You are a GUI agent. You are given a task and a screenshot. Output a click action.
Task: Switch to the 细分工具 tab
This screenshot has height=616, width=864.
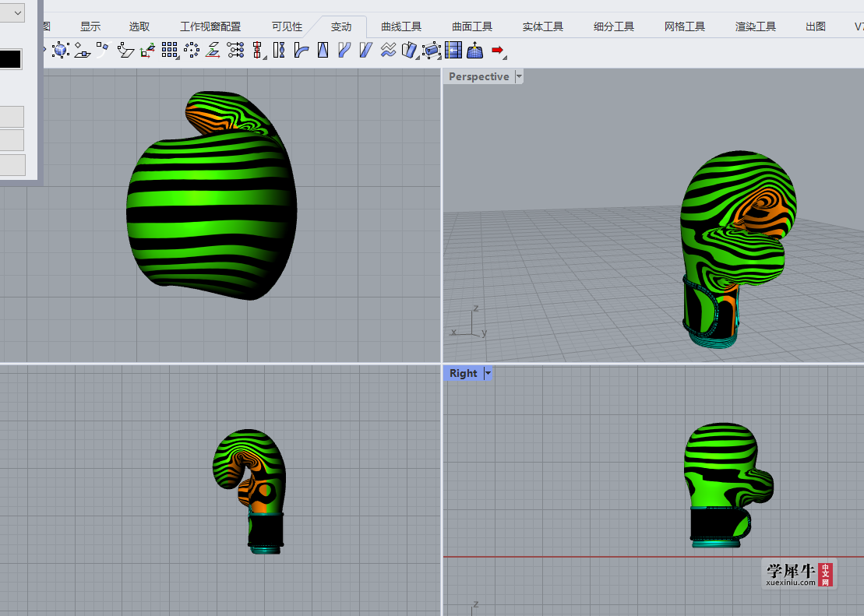click(614, 26)
